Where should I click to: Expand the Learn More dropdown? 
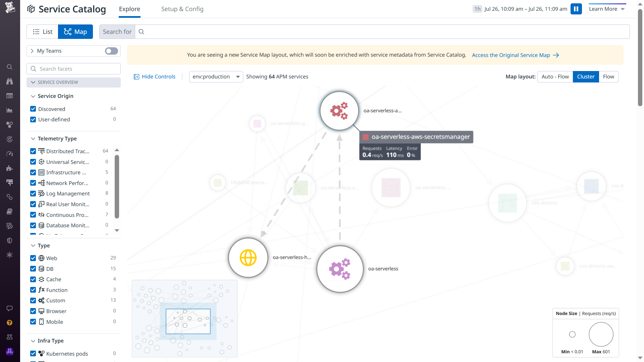point(607,9)
